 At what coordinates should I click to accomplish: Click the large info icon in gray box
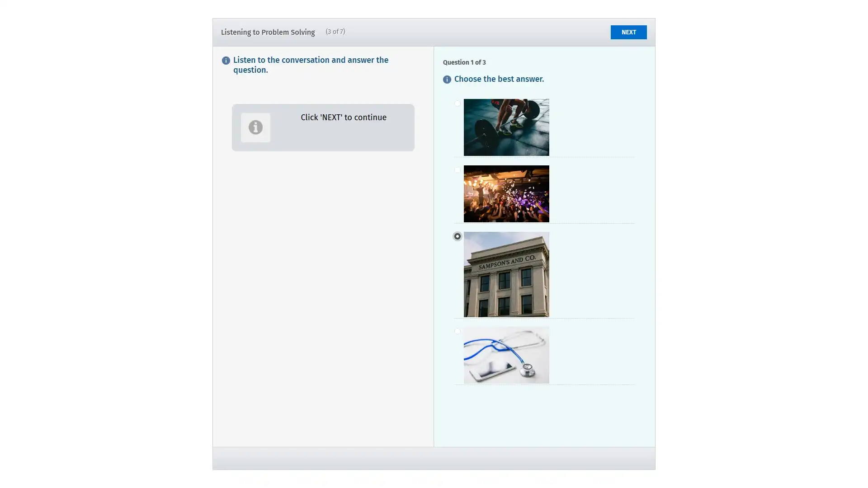(255, 127)
